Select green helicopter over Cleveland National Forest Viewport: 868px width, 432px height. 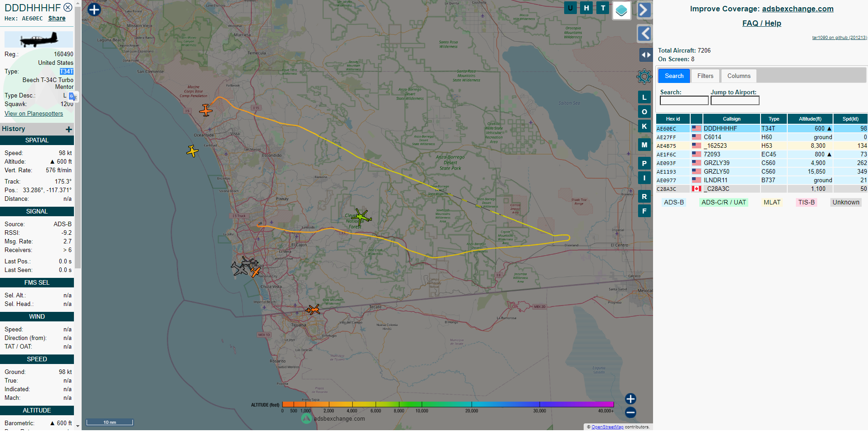361,217
